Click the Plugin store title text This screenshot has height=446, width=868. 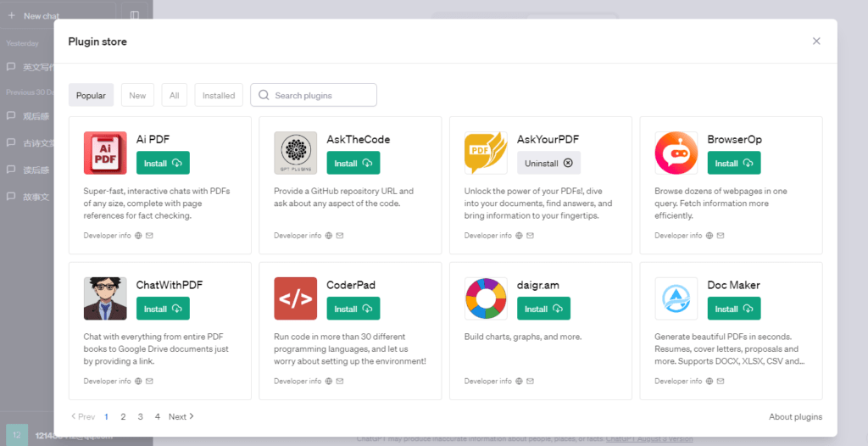[x=97, y=42]
